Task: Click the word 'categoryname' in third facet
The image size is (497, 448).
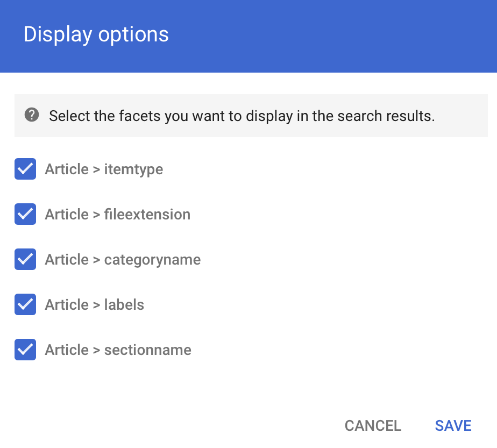Action: click(x=152, y=260)
